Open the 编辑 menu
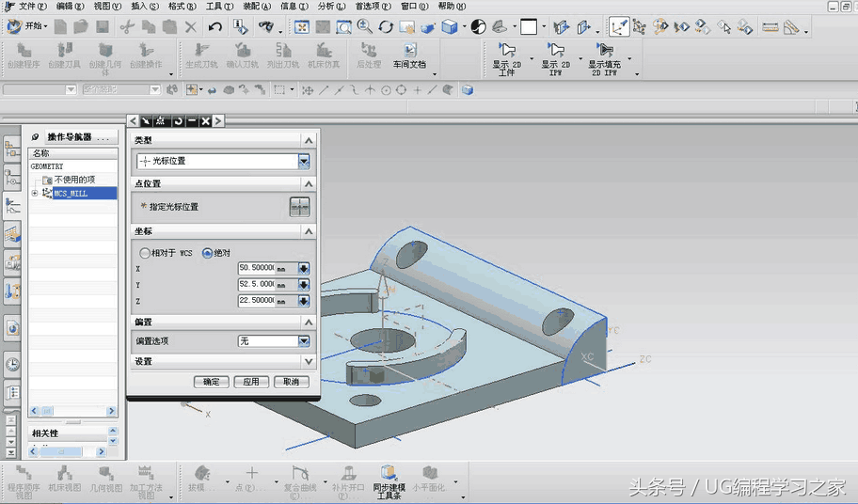 (70, 6)
